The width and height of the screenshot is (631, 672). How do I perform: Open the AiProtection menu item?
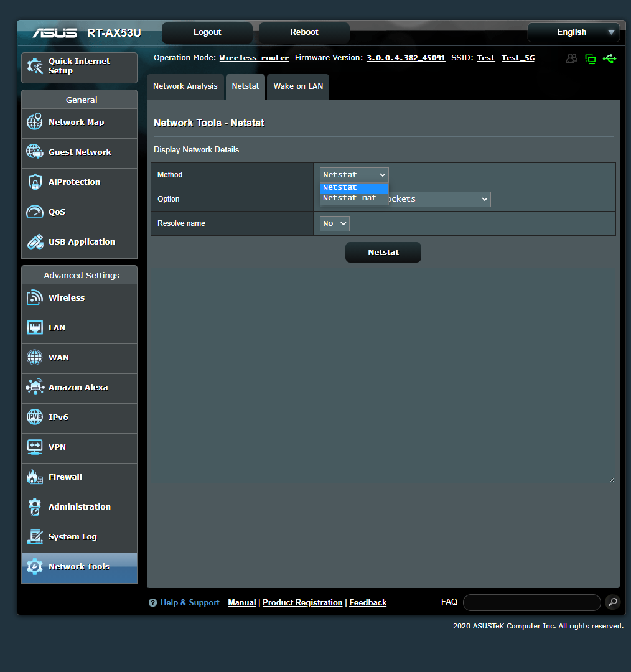tap(79, 183)
